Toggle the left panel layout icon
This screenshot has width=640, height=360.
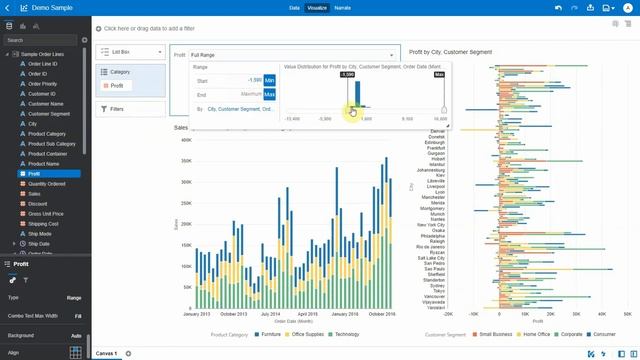pyautogui.click(x=621, y=353)
